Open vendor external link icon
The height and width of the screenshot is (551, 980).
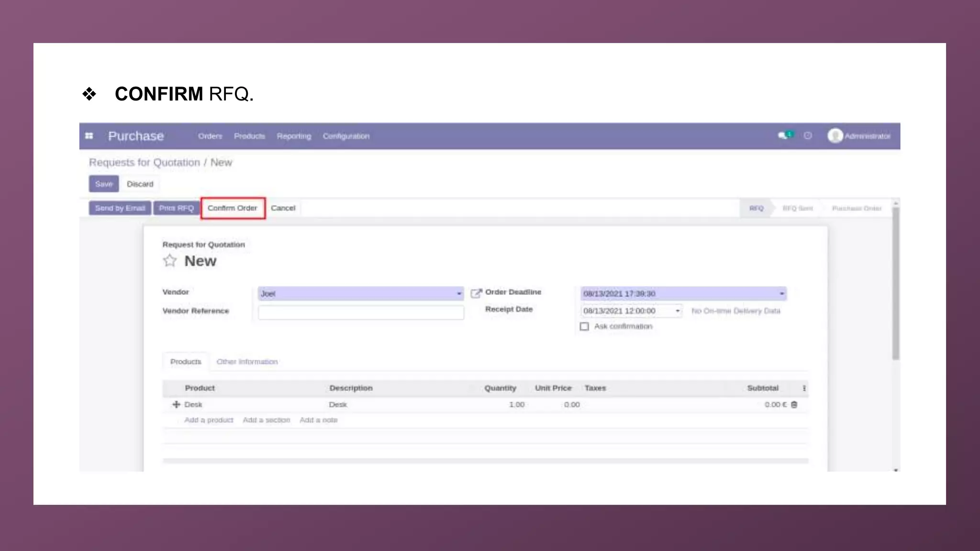pos(476,293)
